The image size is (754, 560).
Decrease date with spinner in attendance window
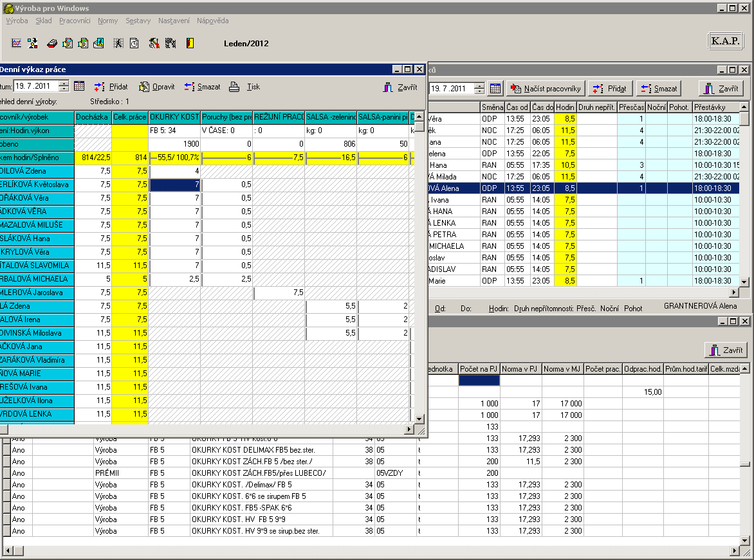(479, 91)
